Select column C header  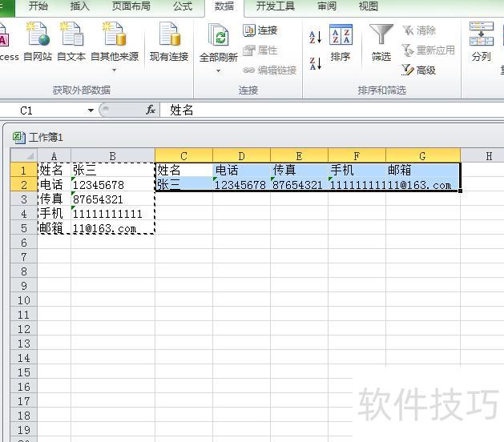183,156
